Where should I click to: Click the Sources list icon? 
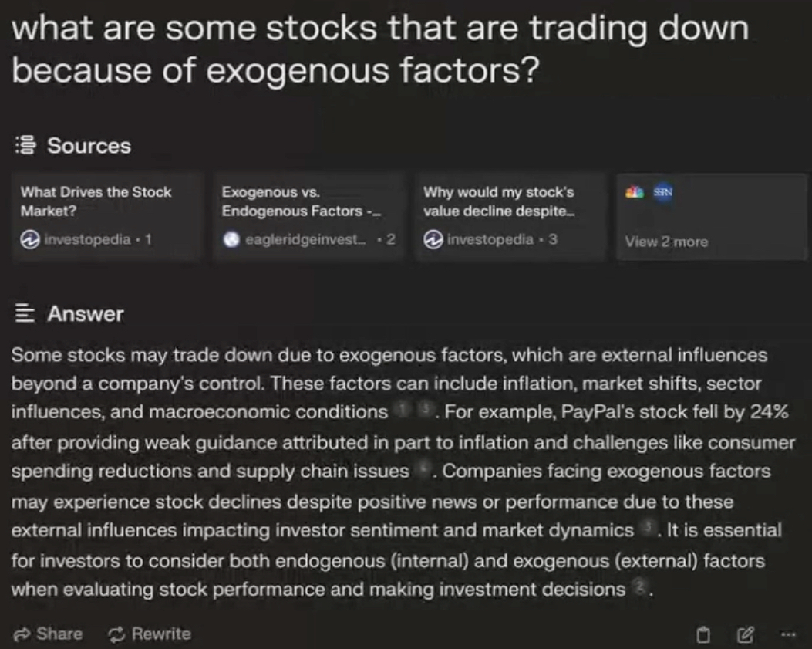[26, 145]
